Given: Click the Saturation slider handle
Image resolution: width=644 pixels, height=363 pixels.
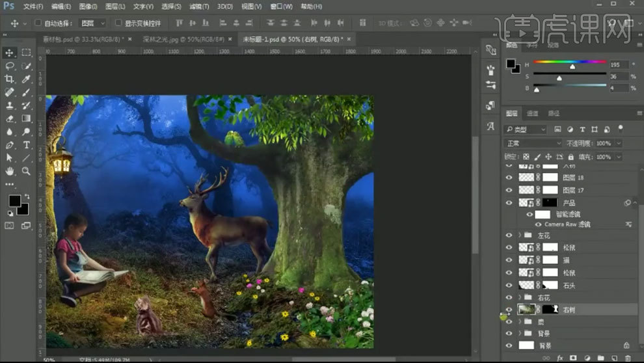Looking at the screenshot, I should (559, 78).
